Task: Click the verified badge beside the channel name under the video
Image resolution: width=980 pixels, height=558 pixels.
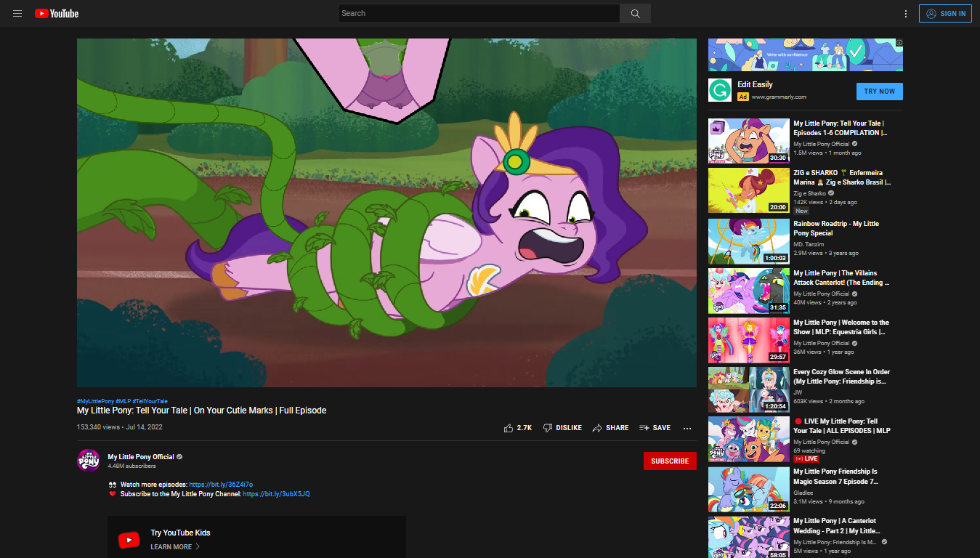Action: [179, 457]
